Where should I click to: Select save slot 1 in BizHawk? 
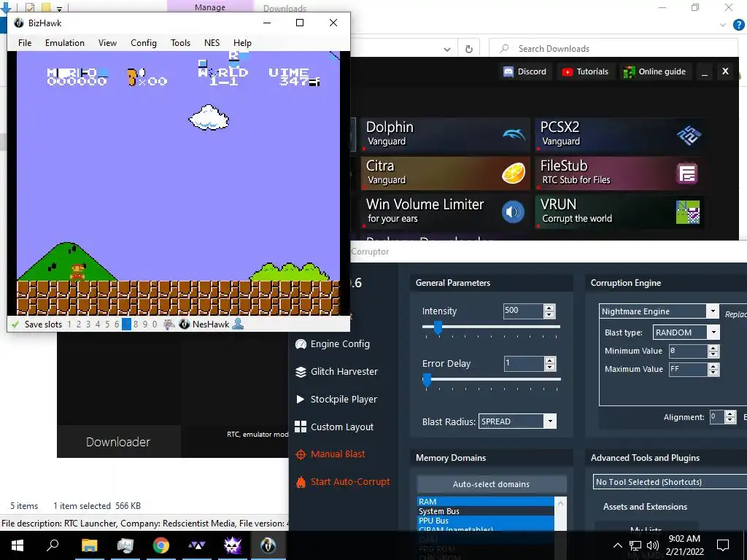pyautogui.click(x=69, y=324)
